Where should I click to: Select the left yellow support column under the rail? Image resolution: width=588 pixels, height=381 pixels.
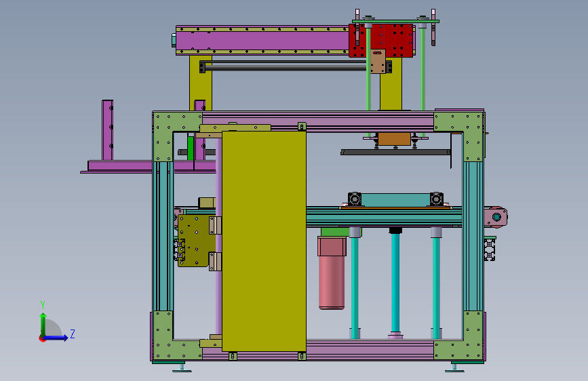[x=201, y=83]
